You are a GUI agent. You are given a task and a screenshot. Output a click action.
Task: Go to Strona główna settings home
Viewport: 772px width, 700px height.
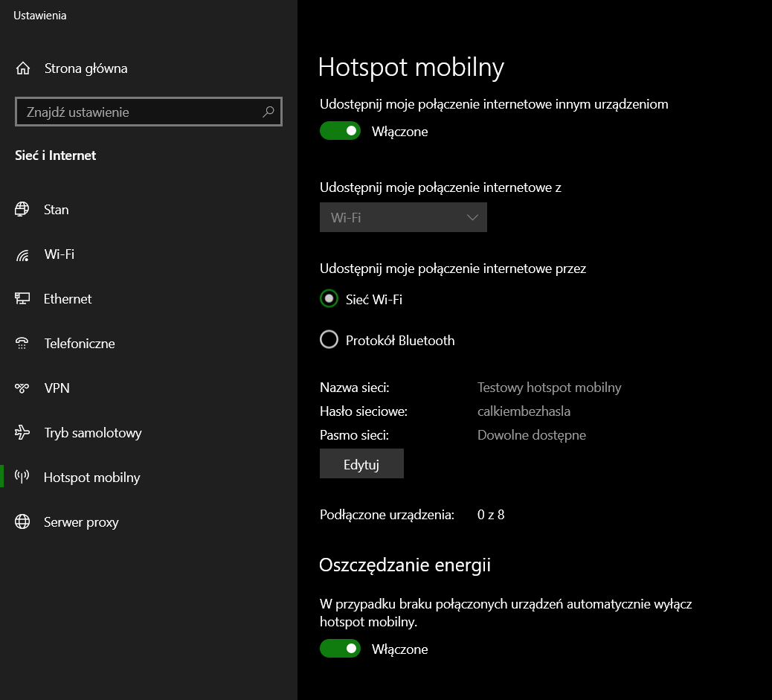click(86, 68)
